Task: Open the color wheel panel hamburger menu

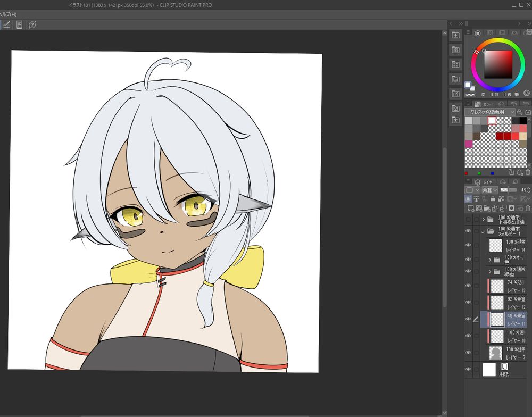Action: 468,32
